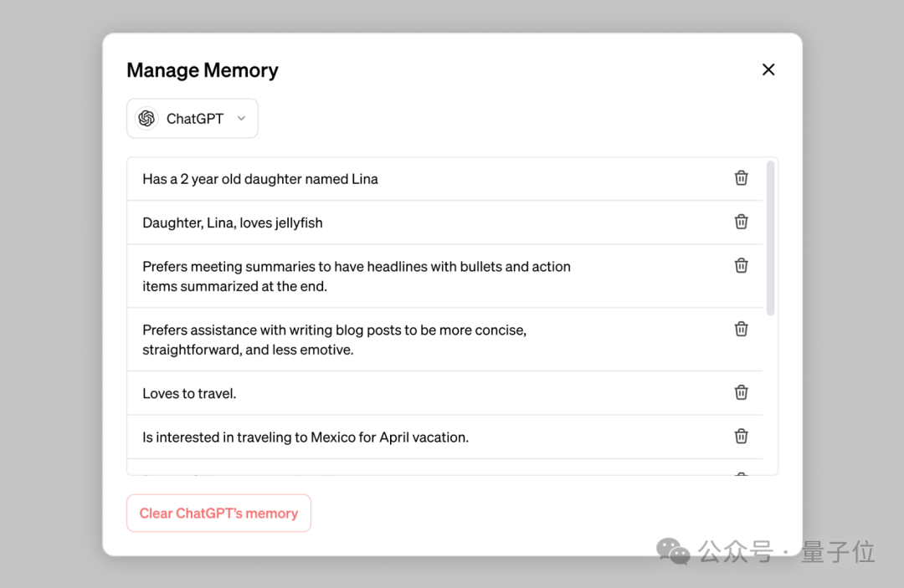Click the meeting summaries memory text
The height and width of the screenshot is (588, 904).
(357, 276)
